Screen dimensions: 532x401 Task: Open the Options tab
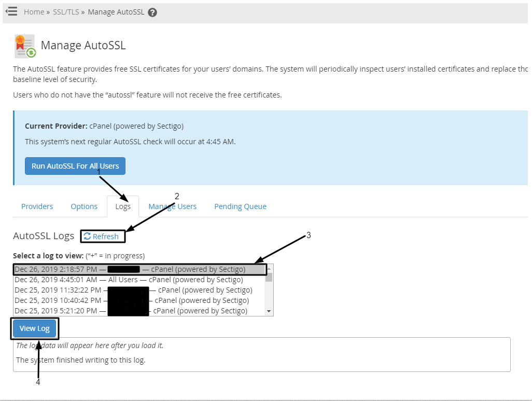tap(84, 206)
